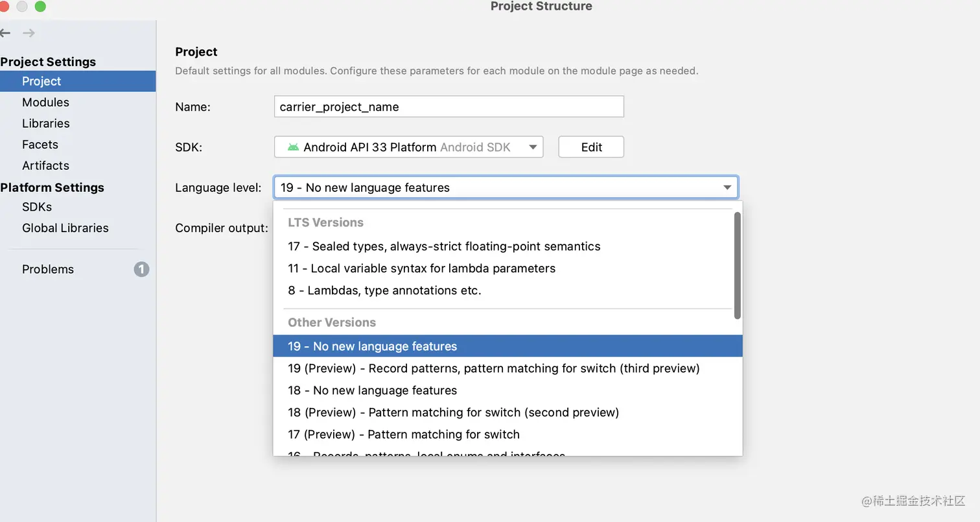Go to the Libraries section
The height and width of the screenshot is (522, 980).
45,123
